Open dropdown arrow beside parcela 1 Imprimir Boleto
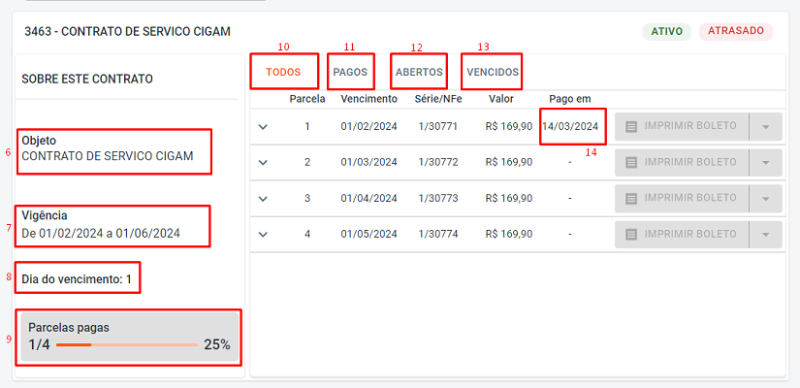Viewport: 800px width, 388px height. (765, 127)
